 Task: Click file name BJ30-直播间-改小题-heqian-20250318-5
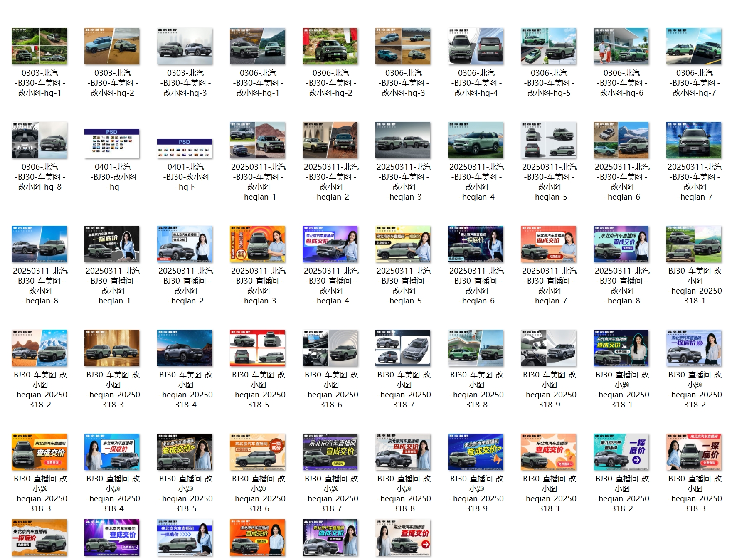(x=186, y=493)
